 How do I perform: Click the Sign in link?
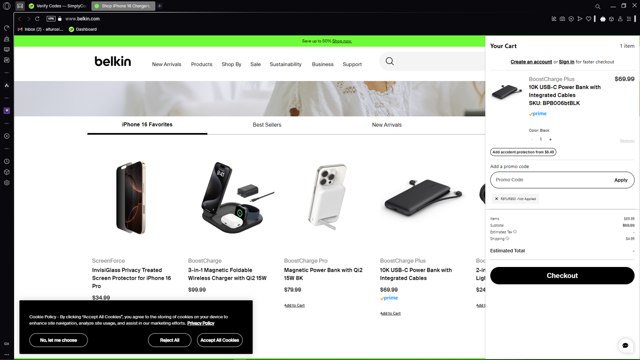pyautogui.click(x=567, y=62)
